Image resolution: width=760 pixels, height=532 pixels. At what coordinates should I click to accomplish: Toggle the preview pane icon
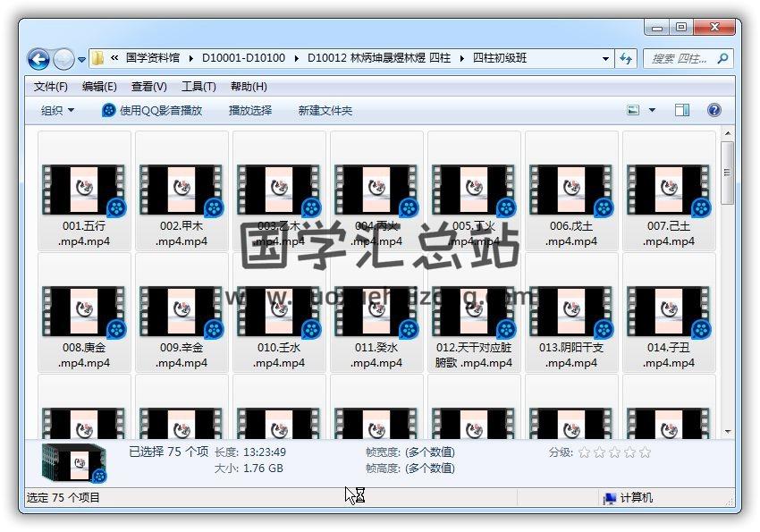682,110
